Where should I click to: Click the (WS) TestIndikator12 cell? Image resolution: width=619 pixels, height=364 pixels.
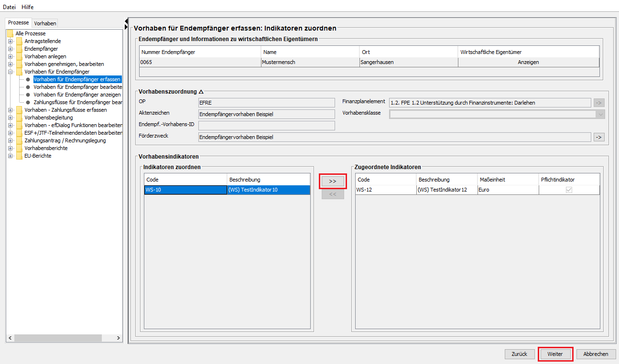tap(446, 190)
